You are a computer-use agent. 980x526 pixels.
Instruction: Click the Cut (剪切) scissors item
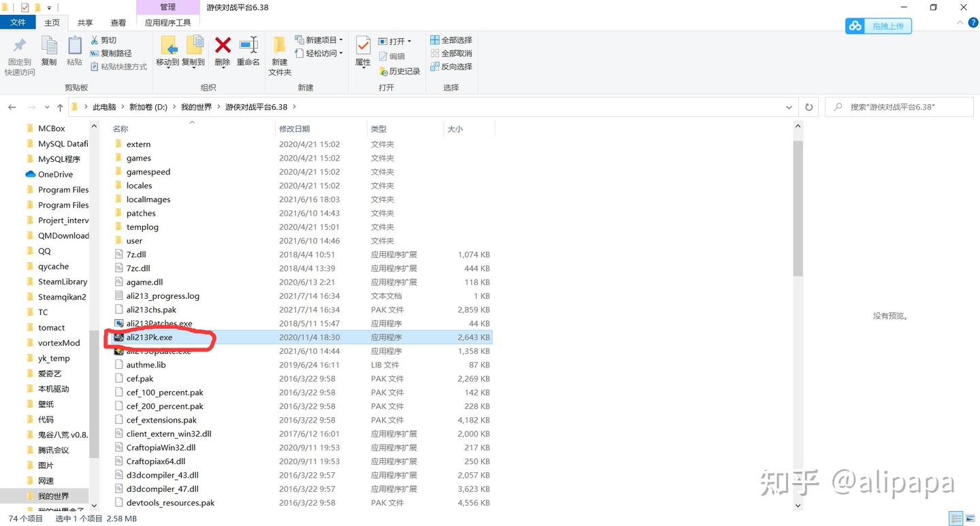(x=103, y=40)
